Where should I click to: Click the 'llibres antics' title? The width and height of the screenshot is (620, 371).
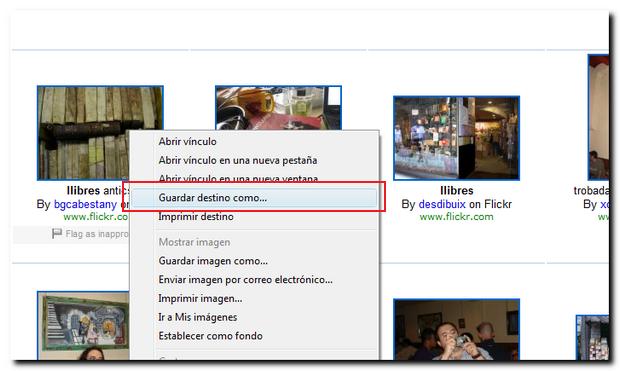98,191
